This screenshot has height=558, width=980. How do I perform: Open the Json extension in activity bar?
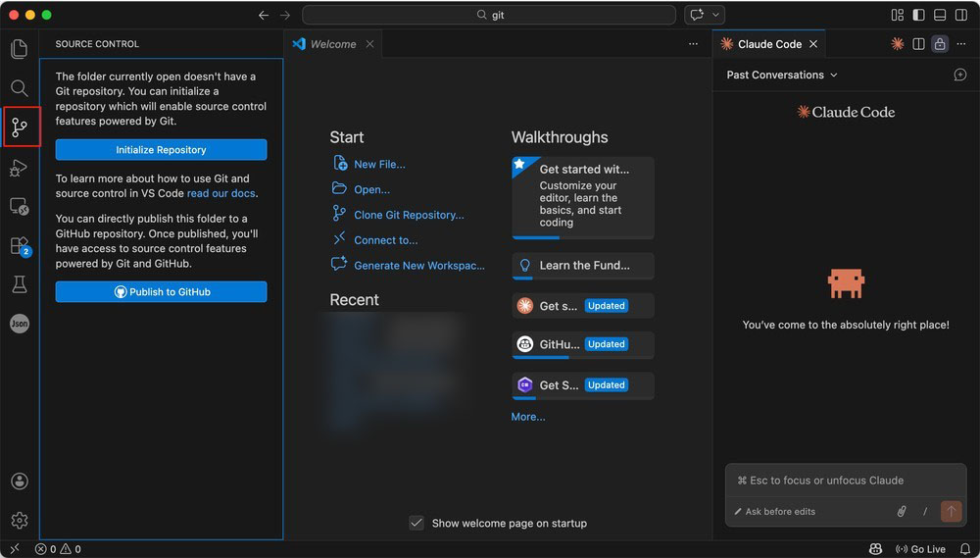(20, 324)
